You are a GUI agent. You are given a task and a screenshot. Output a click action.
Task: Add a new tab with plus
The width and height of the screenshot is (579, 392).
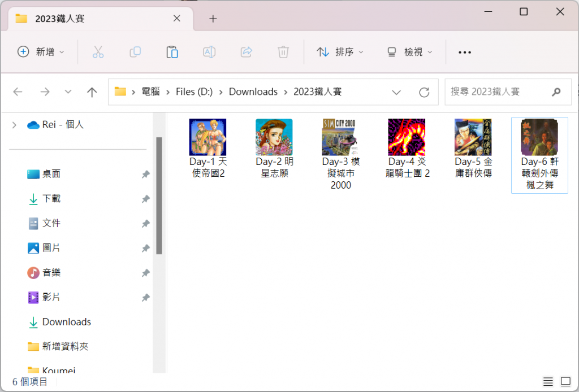coord(213,19)
